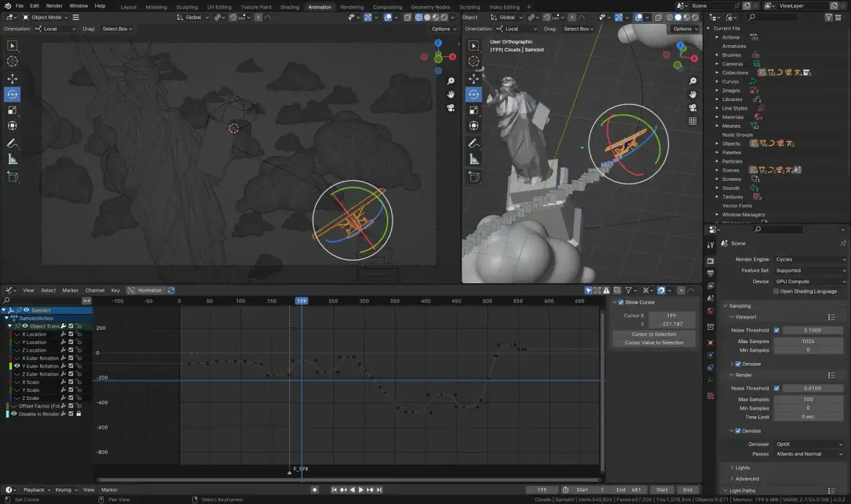Toggle eye of Y Euler Rotation channel
The width and height of the screenshot is (851, 504).
[17, 366]
